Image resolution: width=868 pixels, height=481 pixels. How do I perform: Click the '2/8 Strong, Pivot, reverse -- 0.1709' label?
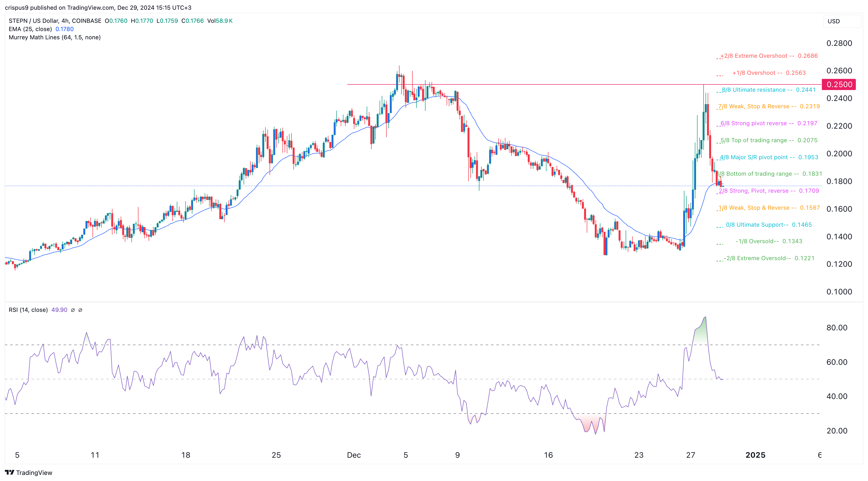coord(769,191)
